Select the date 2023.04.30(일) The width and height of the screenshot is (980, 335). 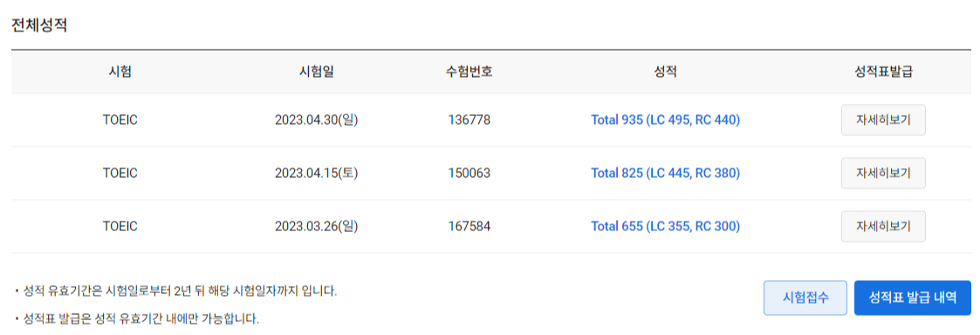click(x=316, y=120)
